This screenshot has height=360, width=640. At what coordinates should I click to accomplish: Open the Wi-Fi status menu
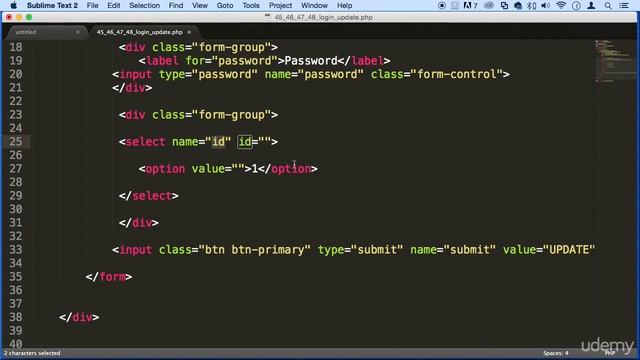[561, 6]
